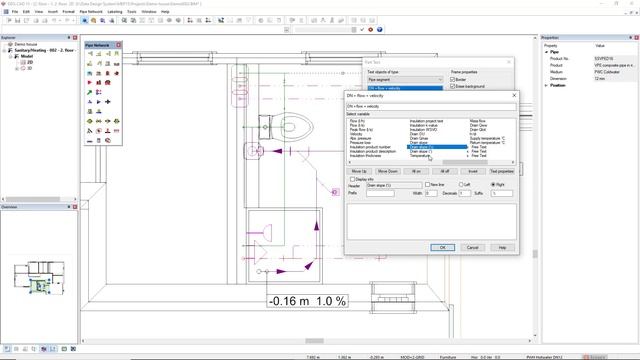This screenshot has width=640, height=360.
Task: Click the Help button in the dialog
Action: click(x=502, y=248)
